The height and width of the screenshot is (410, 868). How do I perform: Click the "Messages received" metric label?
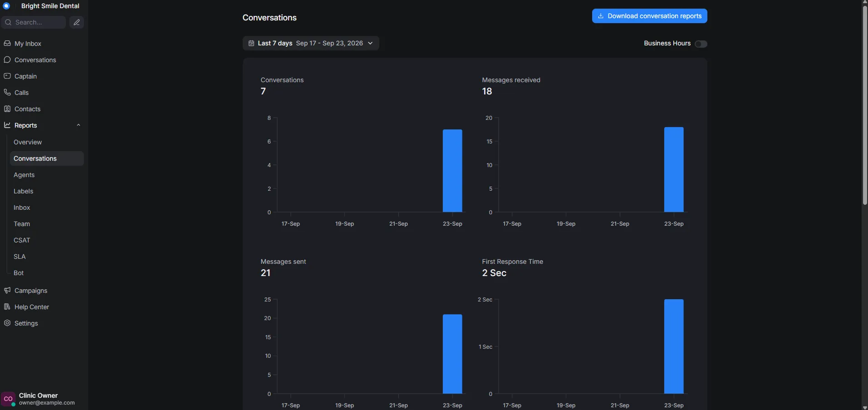pos(511,80)
